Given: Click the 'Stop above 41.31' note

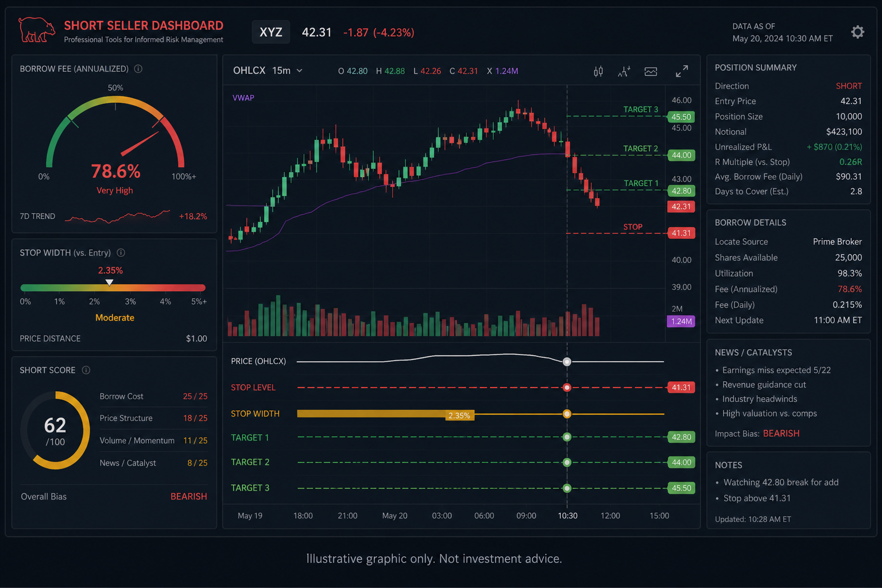Looking at the screenshot, I should pyautogui.click(x=757, y=498).
